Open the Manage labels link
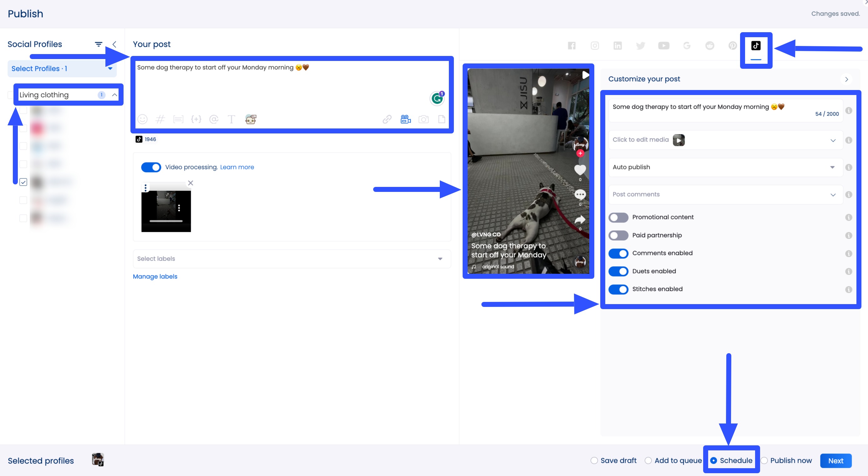868x476 pixels. coord(155,276)
